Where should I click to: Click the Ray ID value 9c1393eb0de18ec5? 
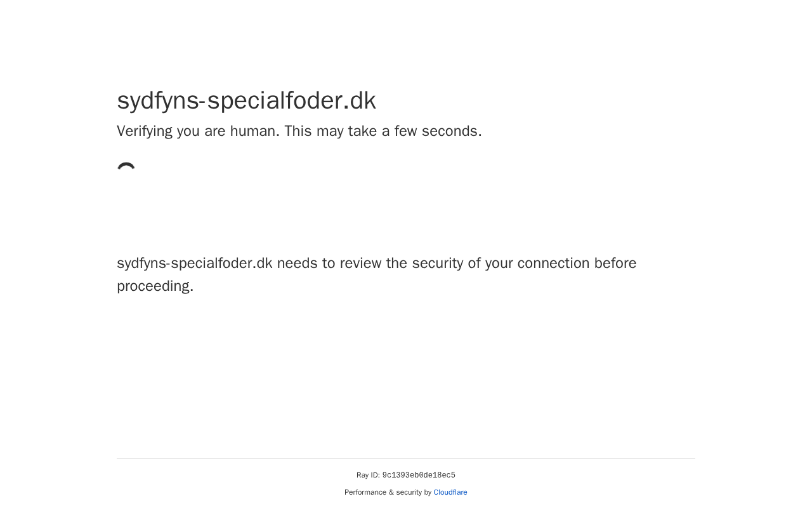(x=419, y=476)
